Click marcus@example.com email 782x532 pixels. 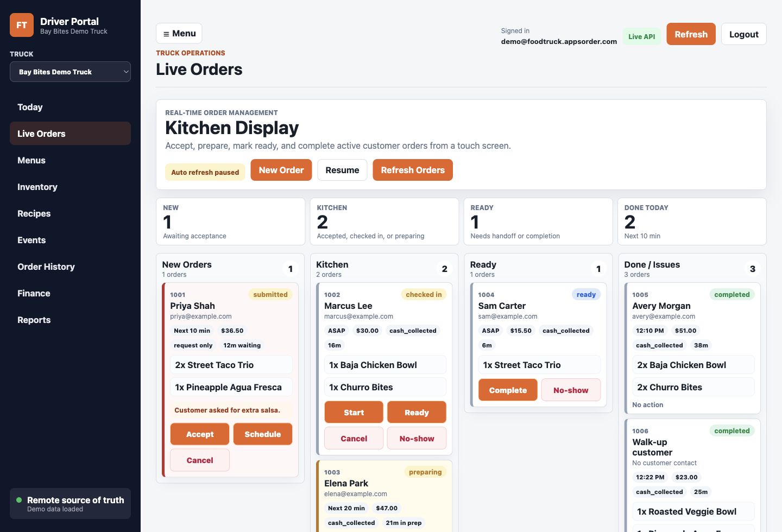point(358,316)
